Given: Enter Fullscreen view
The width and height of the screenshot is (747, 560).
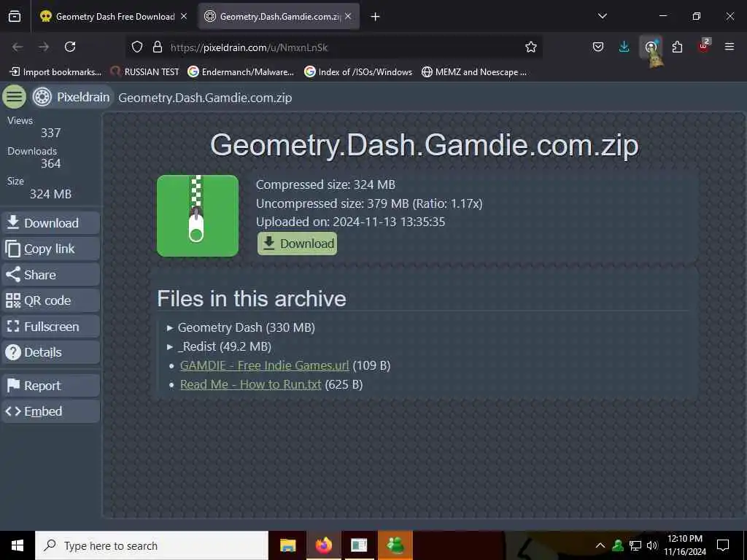Looking at the screenshot, I should [50, 326].
